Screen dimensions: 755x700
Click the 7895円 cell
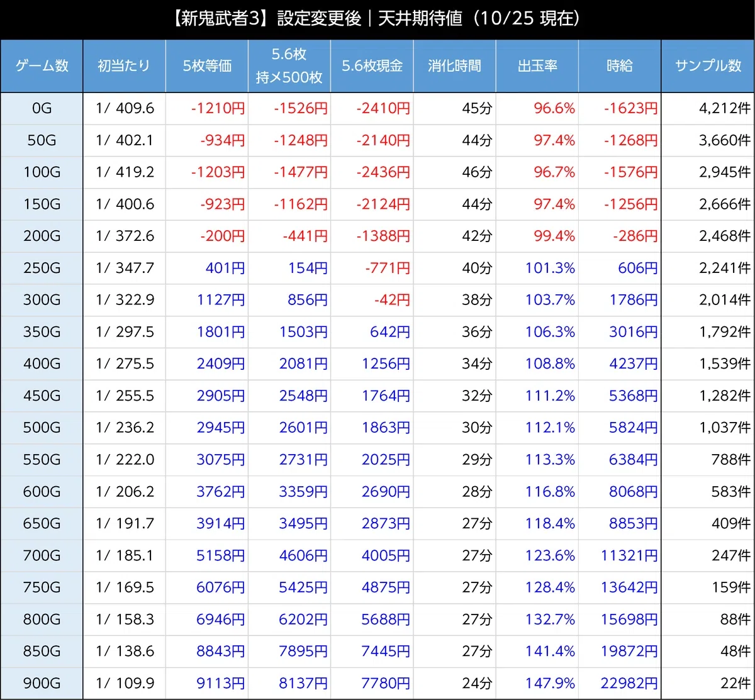289,652
